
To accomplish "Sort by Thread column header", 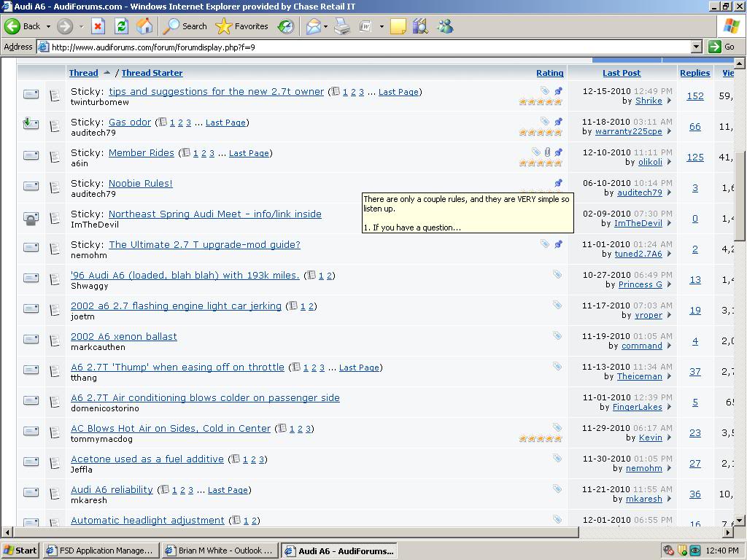I will (83, 73).
